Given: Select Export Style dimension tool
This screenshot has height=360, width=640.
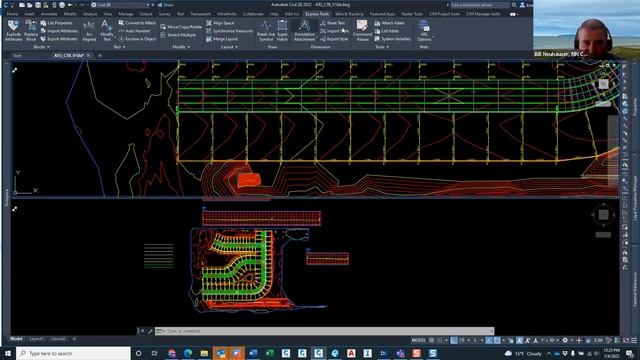Looking at the screenshot, I should (x=334, y=39).
